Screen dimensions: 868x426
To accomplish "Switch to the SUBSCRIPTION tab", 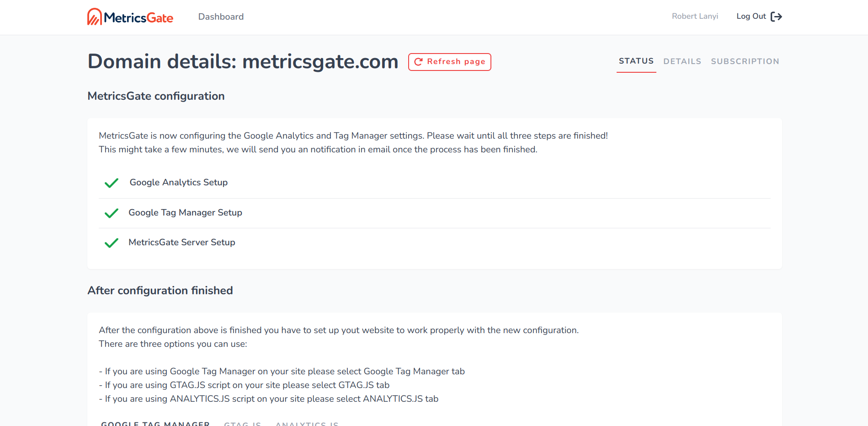I will [x=745, y=61].
